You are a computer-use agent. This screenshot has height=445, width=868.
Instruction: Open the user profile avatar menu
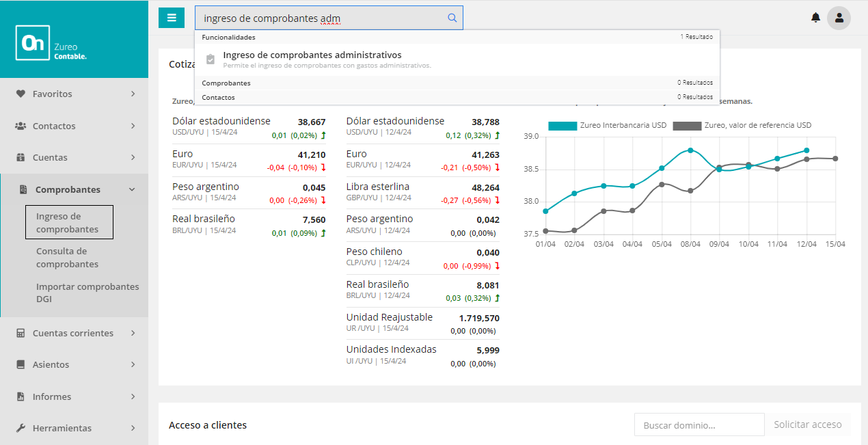coord(839,18)
